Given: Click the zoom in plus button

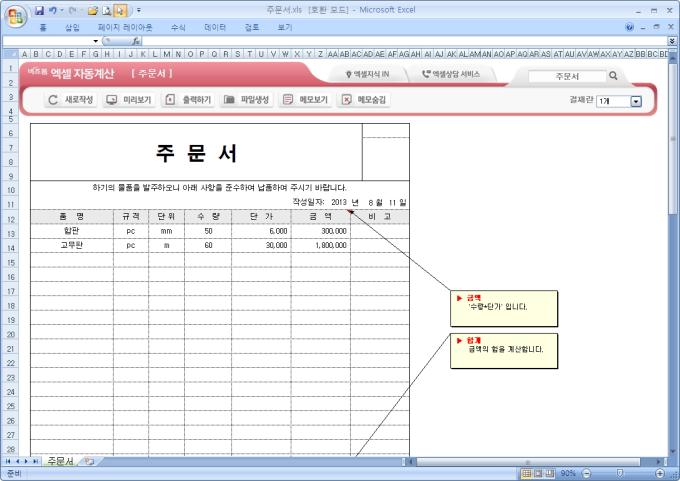Looking at the screenshot, I should [660, 473].
